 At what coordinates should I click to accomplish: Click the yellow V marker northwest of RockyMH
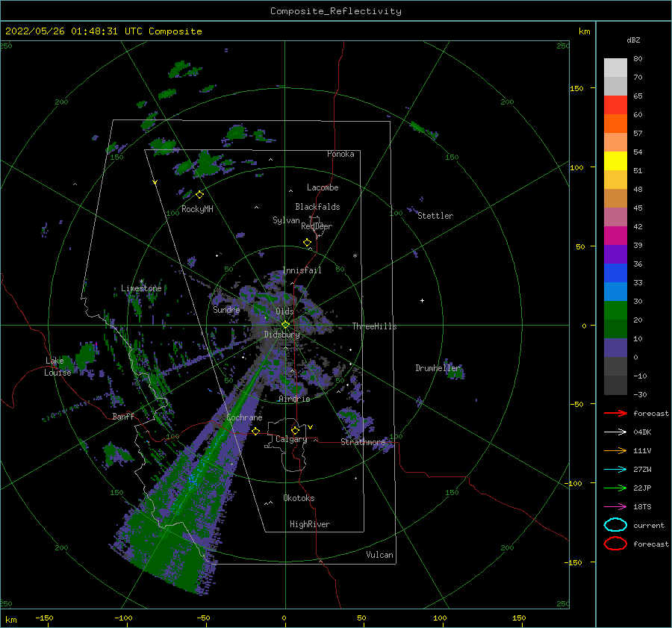pyautogui.click(x=155, y=182)
